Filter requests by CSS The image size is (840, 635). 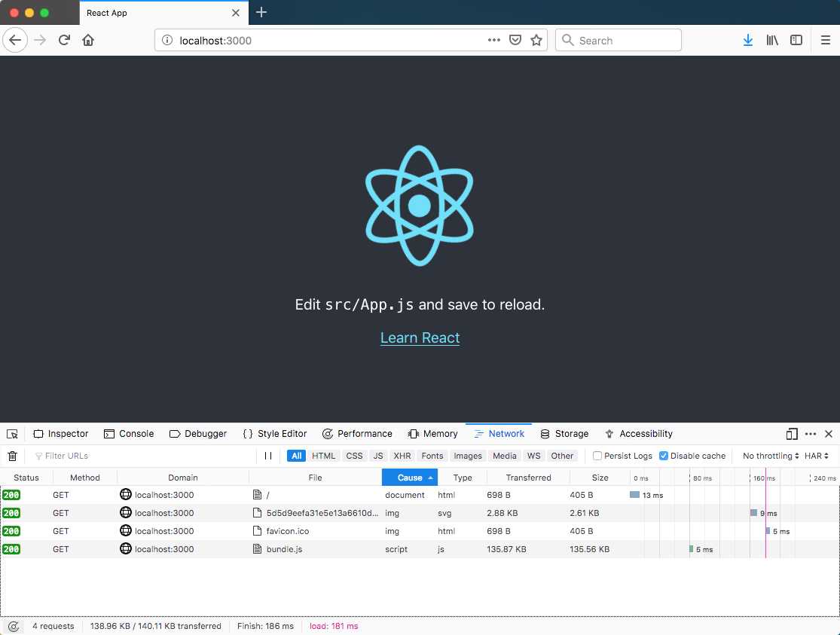354,456
